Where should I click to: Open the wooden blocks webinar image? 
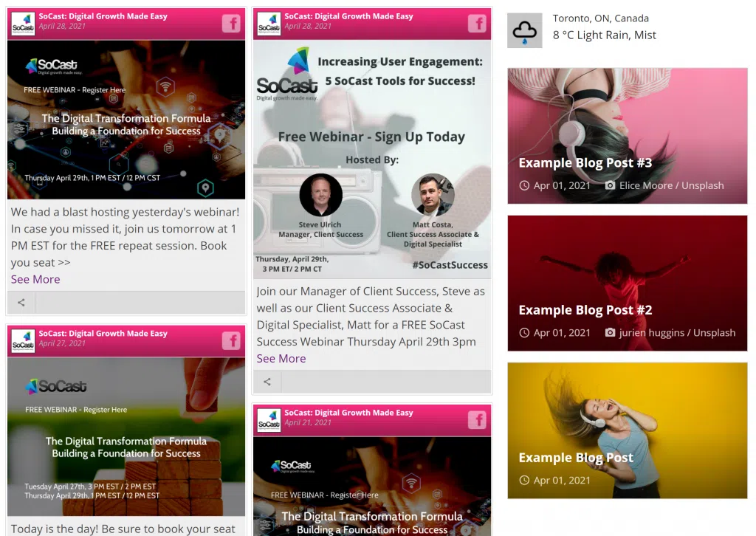coord(126,436)
